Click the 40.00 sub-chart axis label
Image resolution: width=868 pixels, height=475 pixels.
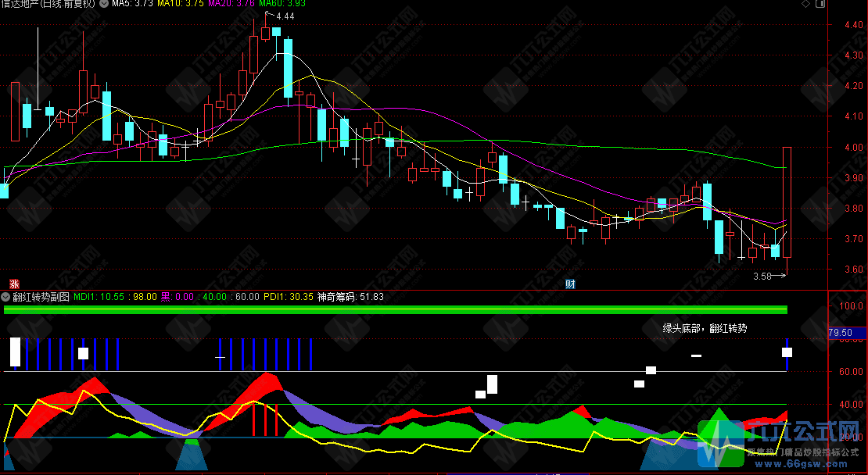(x=852, y=404)
